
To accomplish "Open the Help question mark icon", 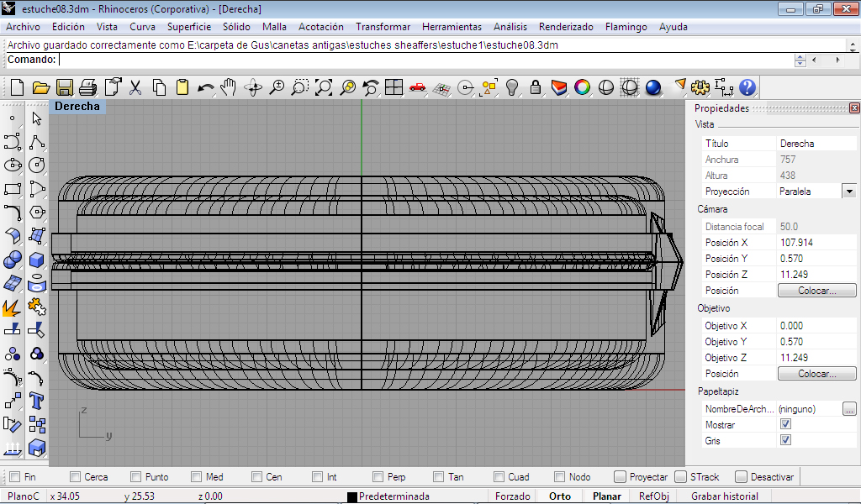I will (x=747, y=87).
